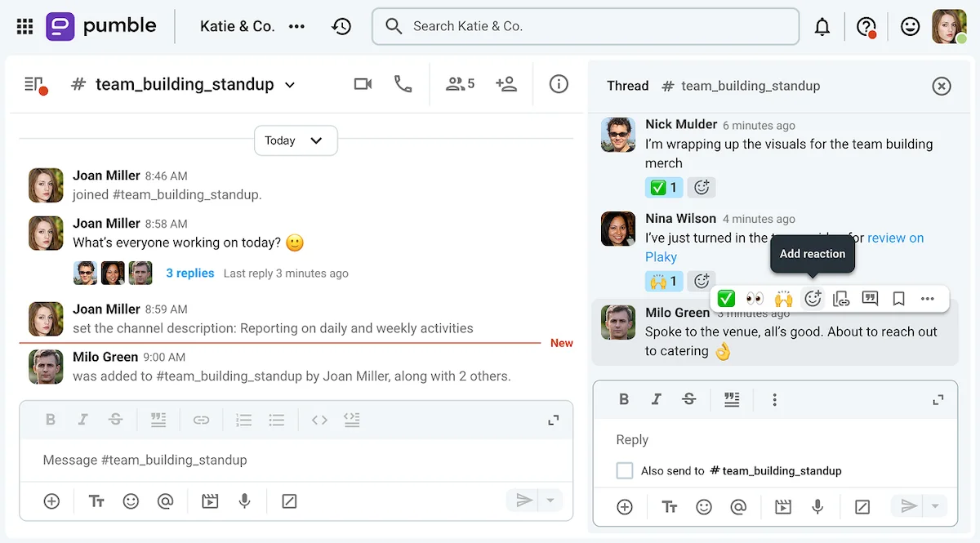Click the Reply input field
Screen dimensions: 980x543
click(x=775, y=439)
